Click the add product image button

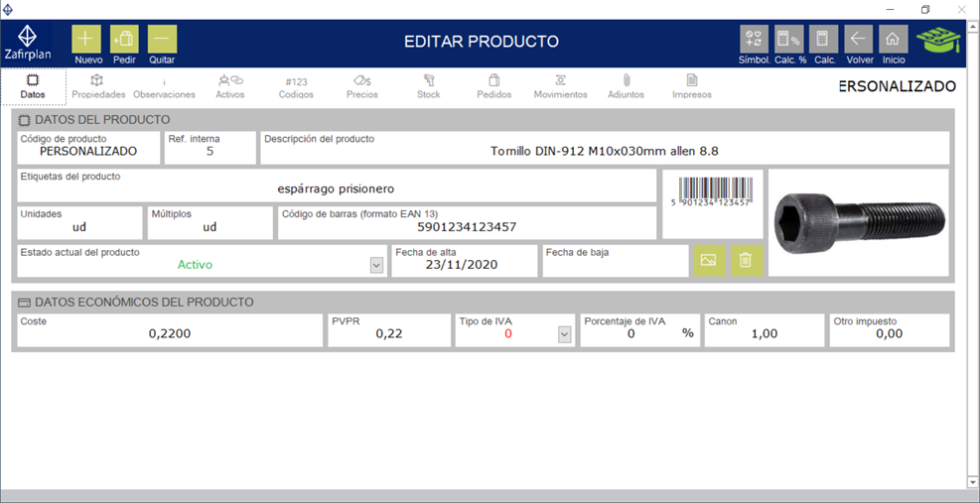708,260
